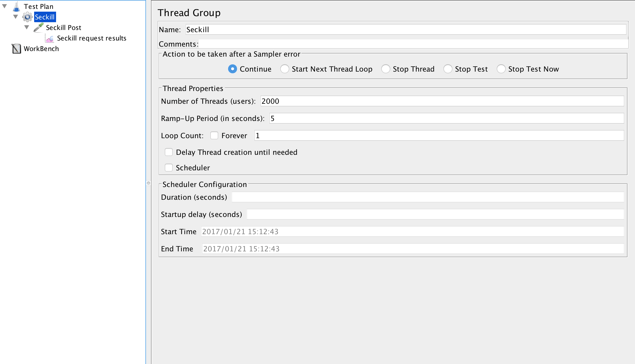
Task: Expand Scheduler Configuration section
Action: (x=169, y=168)
